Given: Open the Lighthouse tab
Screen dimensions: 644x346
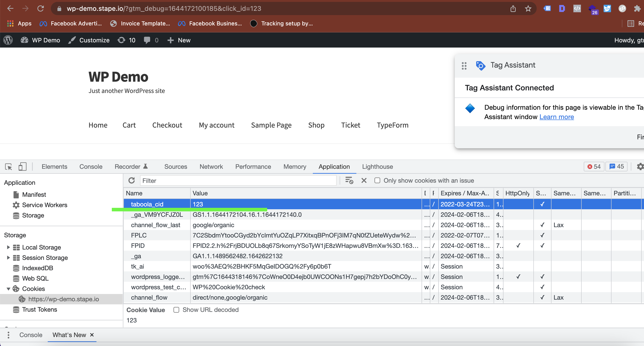Looking at the screenshot, I should pos(377,166).
